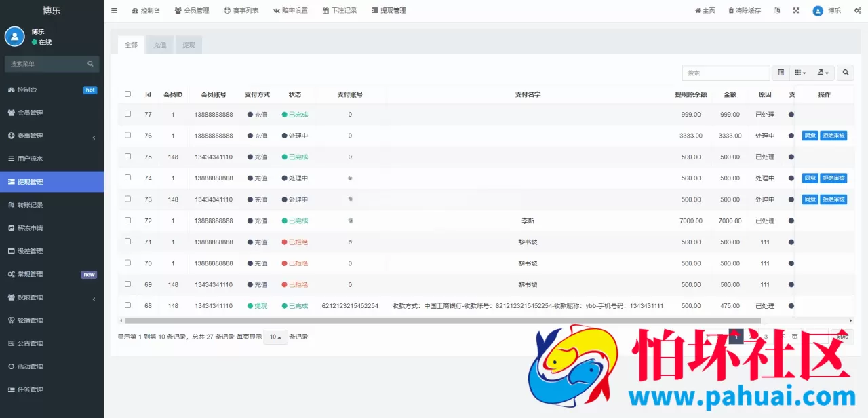Open 用户流水 in the left sidebar

52,159
